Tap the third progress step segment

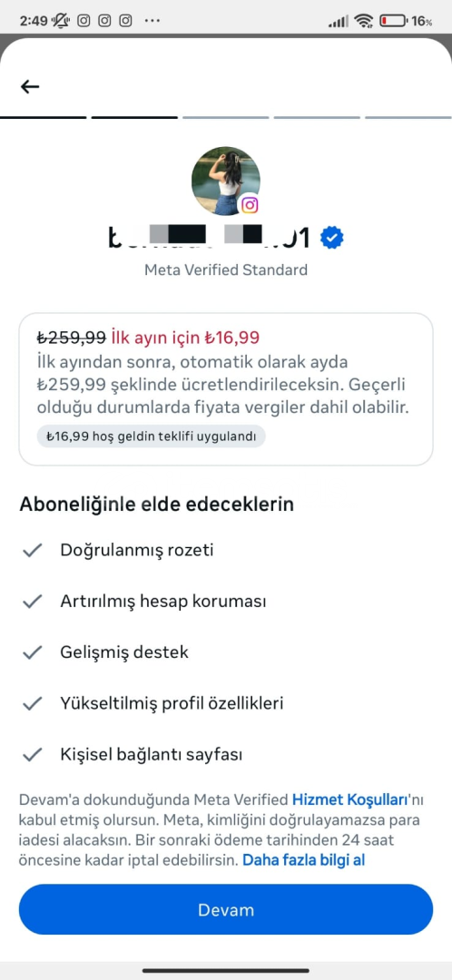tap(226, 117)
